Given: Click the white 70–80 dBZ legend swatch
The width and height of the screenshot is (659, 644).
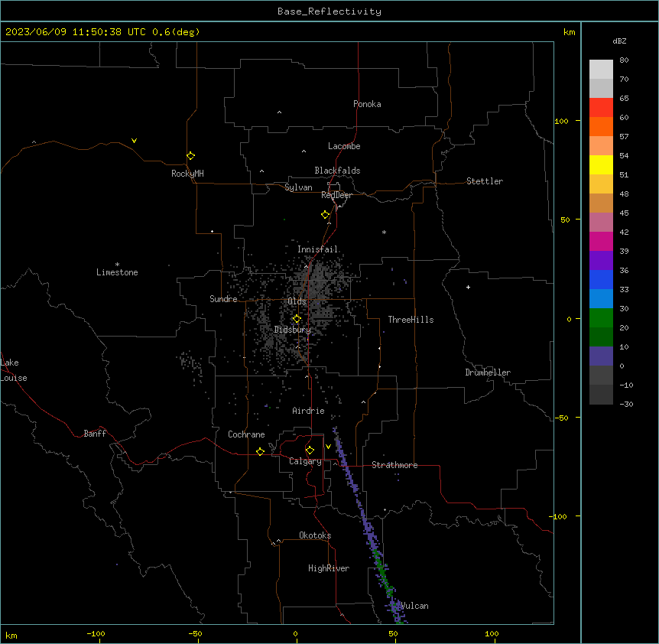Looking at the screenshot, I should point(601,70).
